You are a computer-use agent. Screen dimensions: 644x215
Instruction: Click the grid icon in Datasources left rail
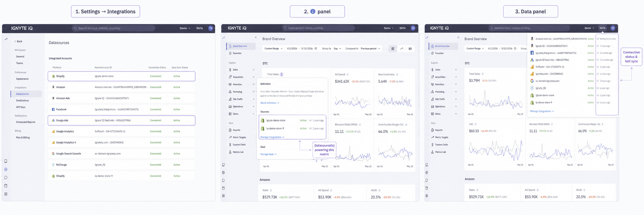(6, 194)
